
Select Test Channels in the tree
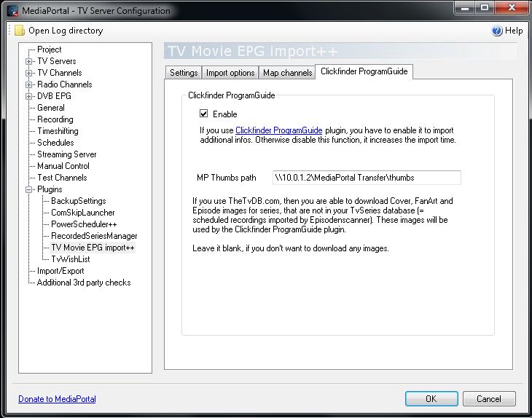pos(62,178)
